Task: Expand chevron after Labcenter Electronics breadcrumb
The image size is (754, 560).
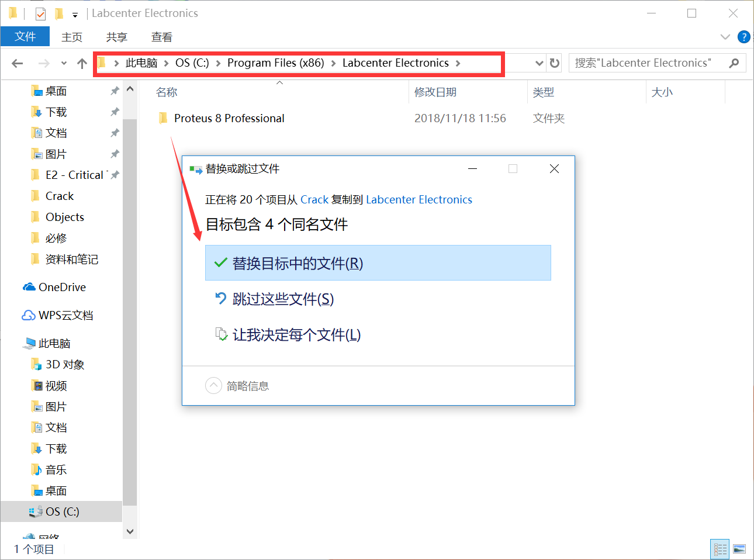Action: pos(458,63)
